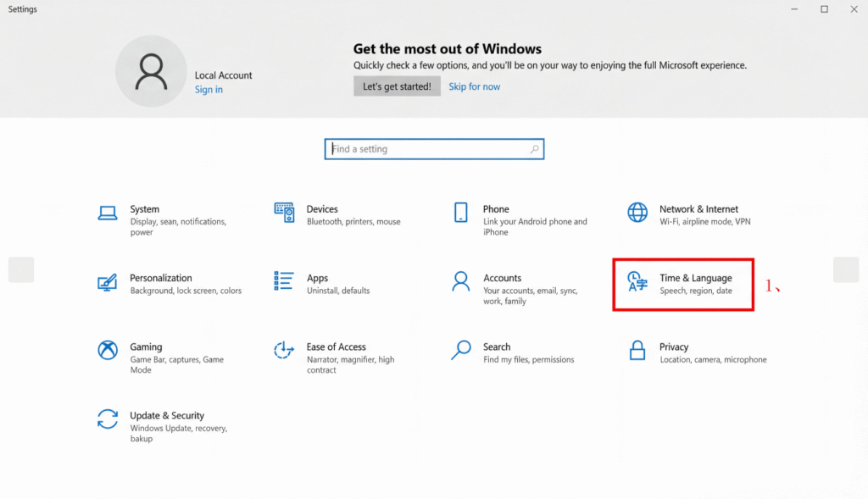Click the Personalization paintbrush icon
868x499 pixels.
coord(108,281)
